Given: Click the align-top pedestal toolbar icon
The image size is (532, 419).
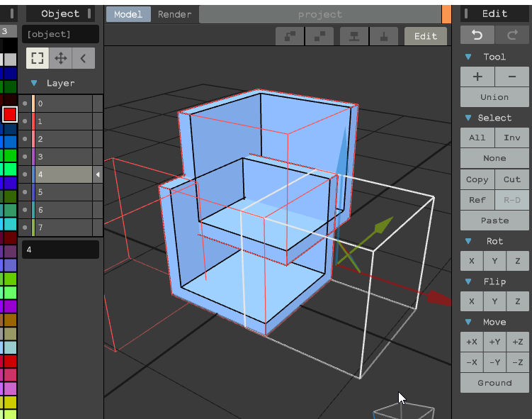Looking at the screenshot, I should [354, 36].
